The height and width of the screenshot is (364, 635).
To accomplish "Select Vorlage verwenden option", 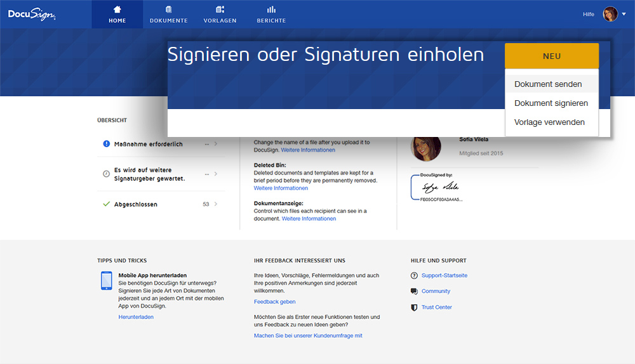I will [x=549, y=122].
